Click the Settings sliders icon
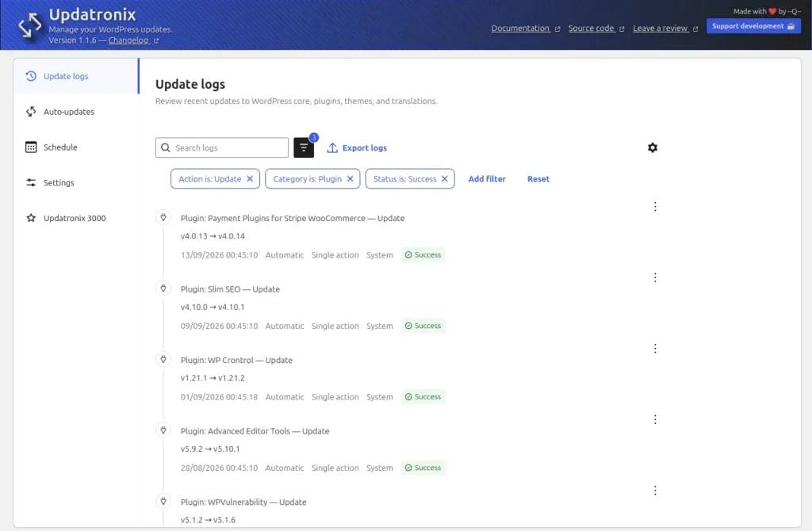Viewport: 812px width, 531px height. coord(31,183)
